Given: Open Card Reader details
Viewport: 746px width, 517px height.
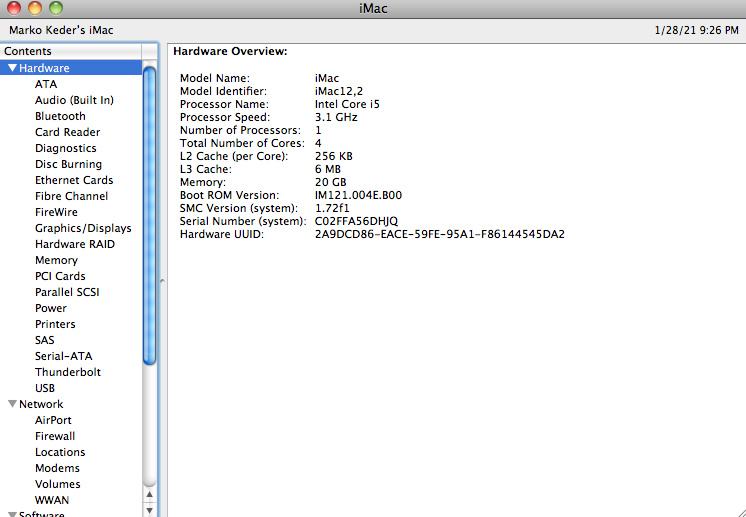Looking at the screenshot, I should (x=68, y=132).
